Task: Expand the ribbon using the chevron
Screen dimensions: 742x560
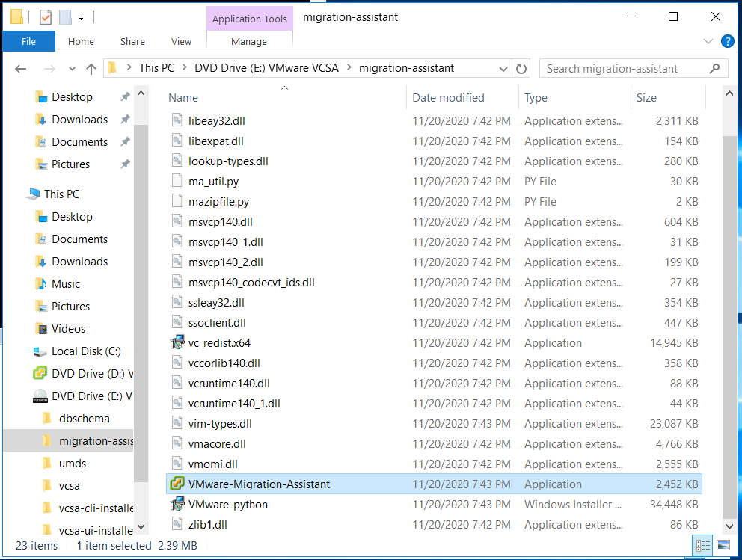Action: [x=708, y=41]
